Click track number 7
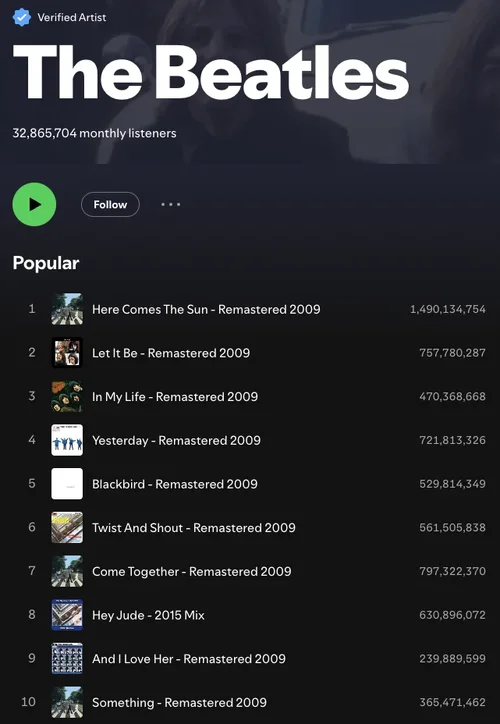 pyautogui.click(x=32, y=571)
